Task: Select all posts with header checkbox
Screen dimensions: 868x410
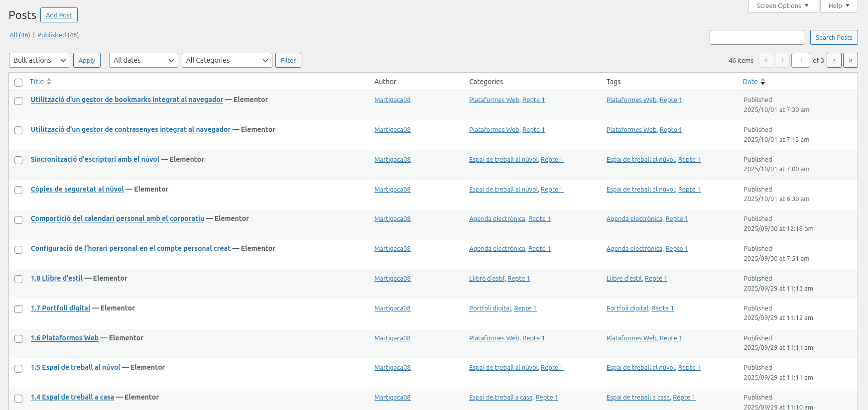Action: [x=18, y=82]
